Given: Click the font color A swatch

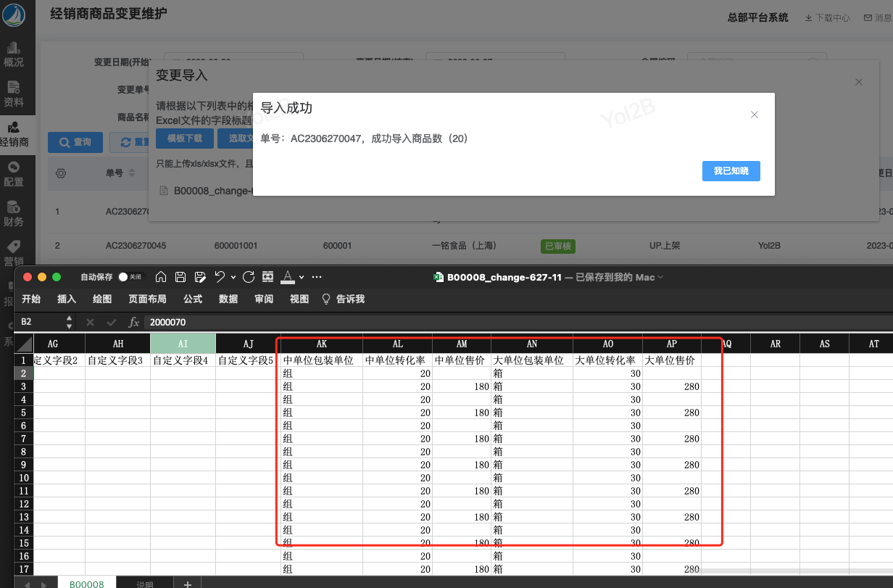Looking at the screenshot, I should [x=288, y=277].
